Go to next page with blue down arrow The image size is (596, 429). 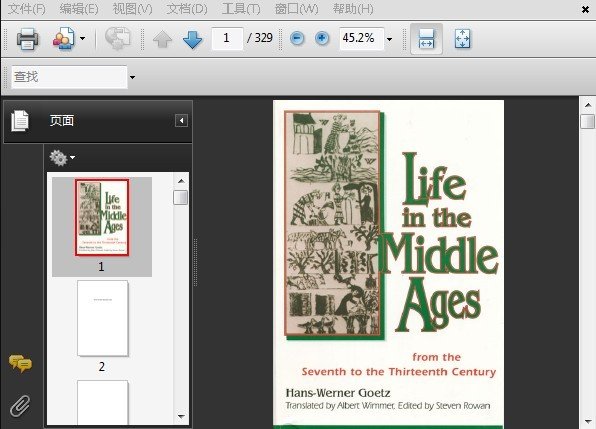coord(192,39)
